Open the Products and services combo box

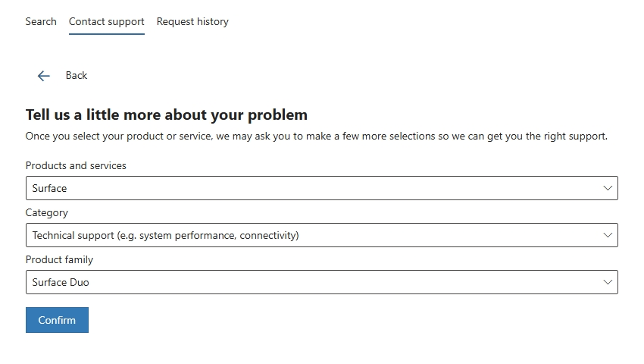pyautogui.click(x=321, y=188)
